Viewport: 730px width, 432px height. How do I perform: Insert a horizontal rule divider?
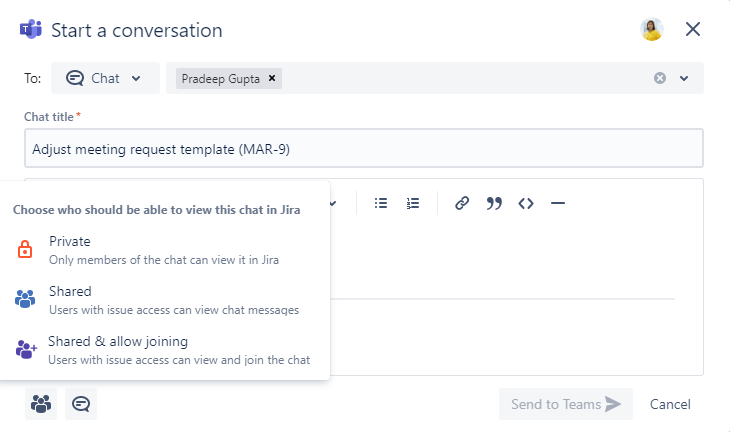[558, 203]
